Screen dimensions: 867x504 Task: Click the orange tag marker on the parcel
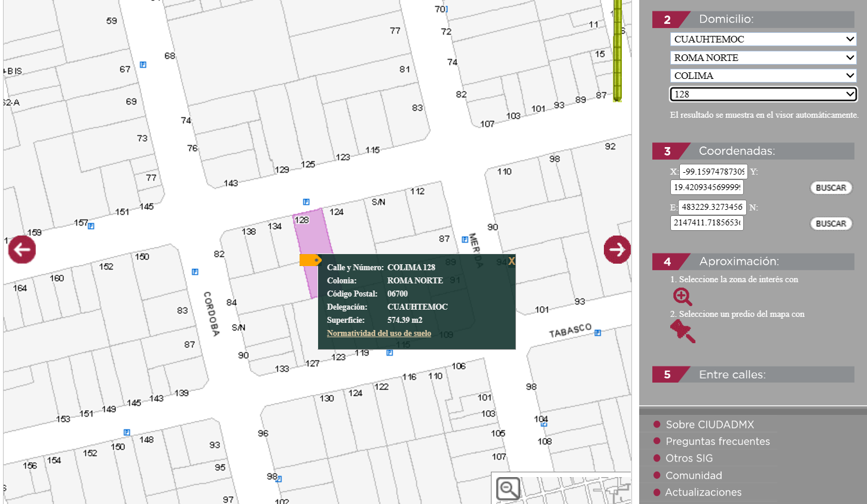pos(310,260)
